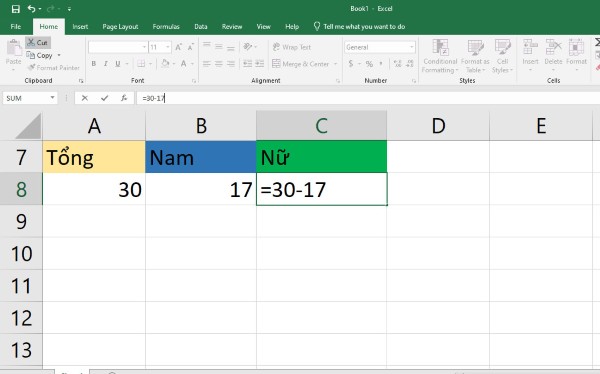The width and height of the screenshot is (600, 374).
Task: Open the Font dialog launcher
Action: click(x=194, y=81)
